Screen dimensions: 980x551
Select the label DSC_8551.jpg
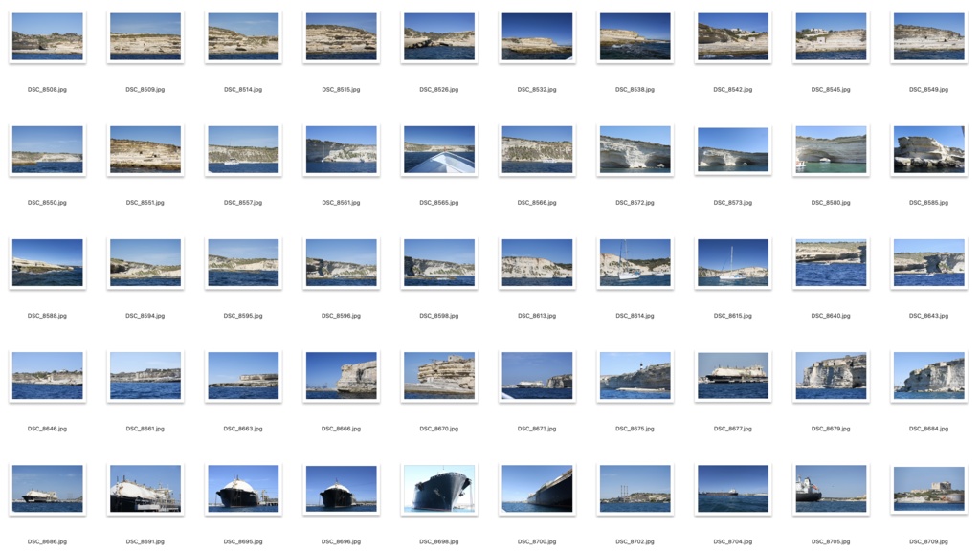[145, 203]
